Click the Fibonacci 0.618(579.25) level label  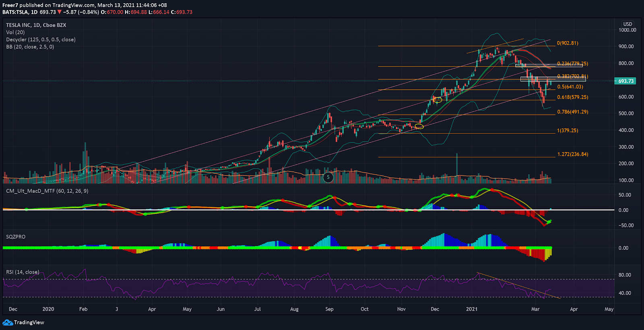pos(572,97)
